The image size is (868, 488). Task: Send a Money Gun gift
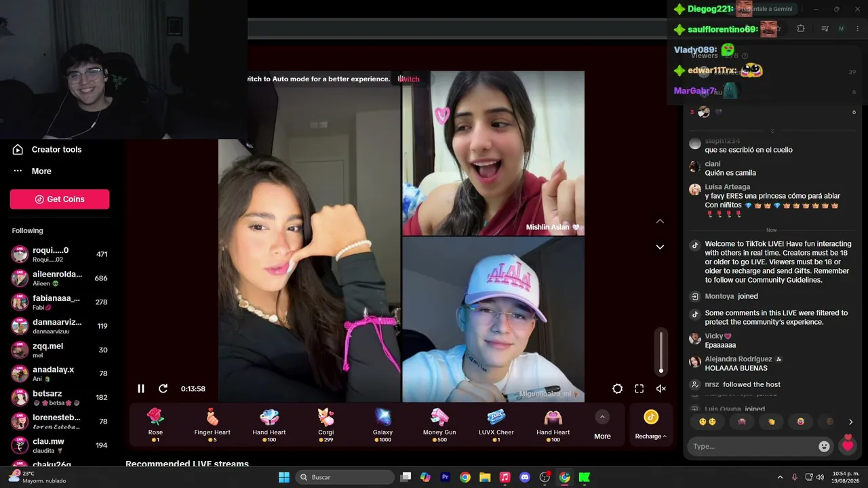tap(439, 425)
